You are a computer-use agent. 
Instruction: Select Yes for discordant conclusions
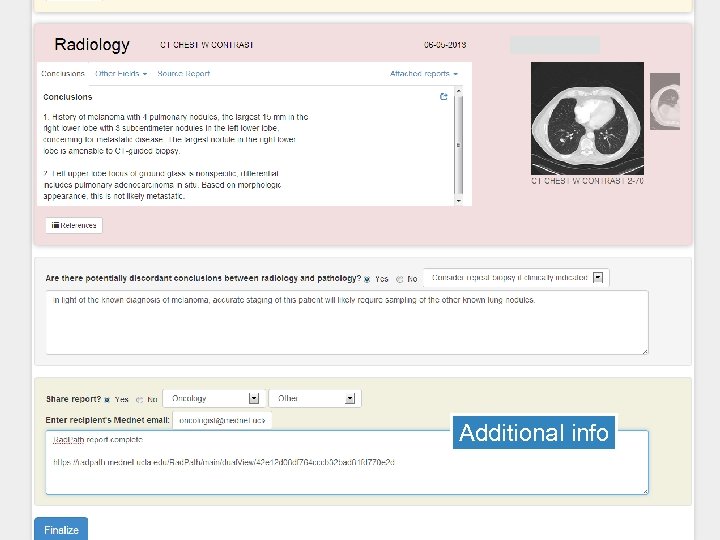pyautogui.click(x=367, y=279)
